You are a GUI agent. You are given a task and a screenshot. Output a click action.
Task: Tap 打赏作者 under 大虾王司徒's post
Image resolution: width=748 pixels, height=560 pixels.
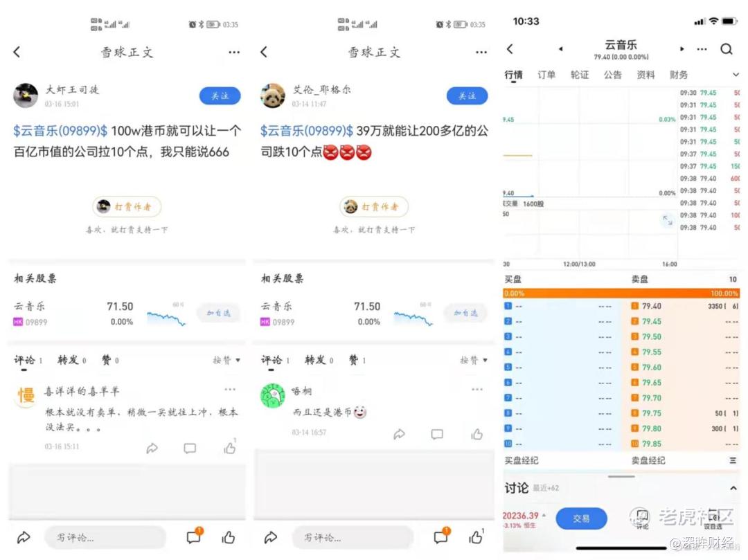pyautogui.click(x=127, y=206)
